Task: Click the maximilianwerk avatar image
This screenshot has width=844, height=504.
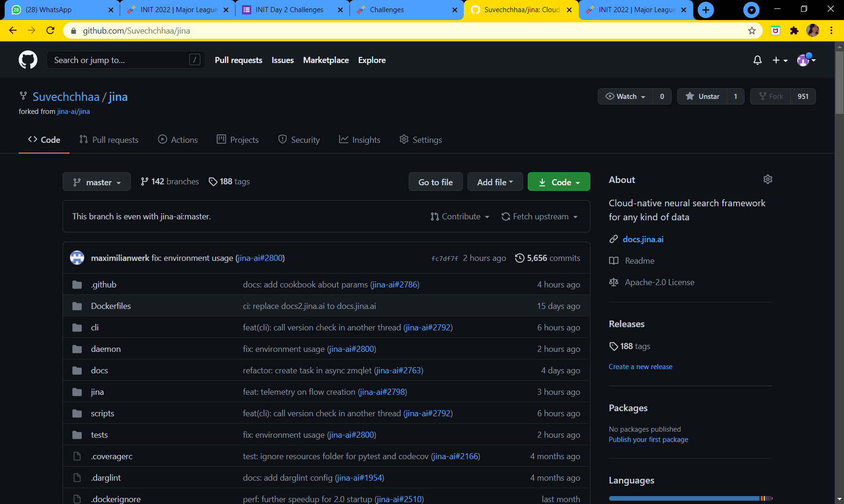Action: tap(77, 258)
